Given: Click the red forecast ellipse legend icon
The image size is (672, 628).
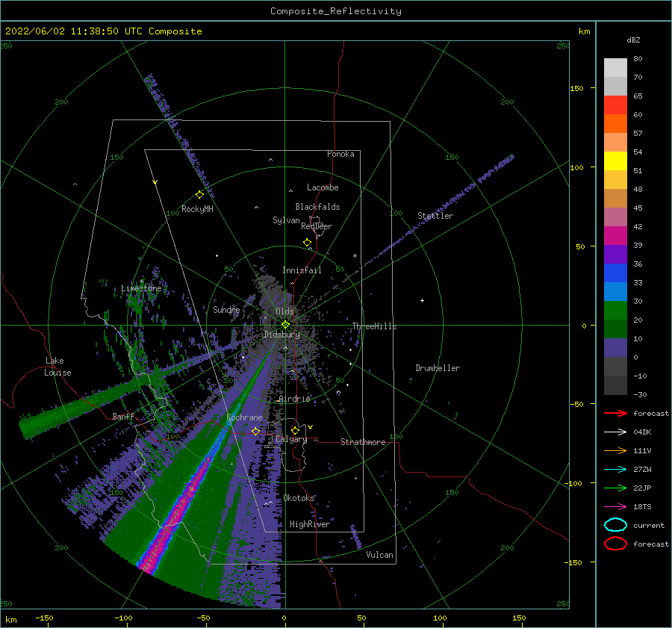Looking at the screenshot, I should point(615,544).
